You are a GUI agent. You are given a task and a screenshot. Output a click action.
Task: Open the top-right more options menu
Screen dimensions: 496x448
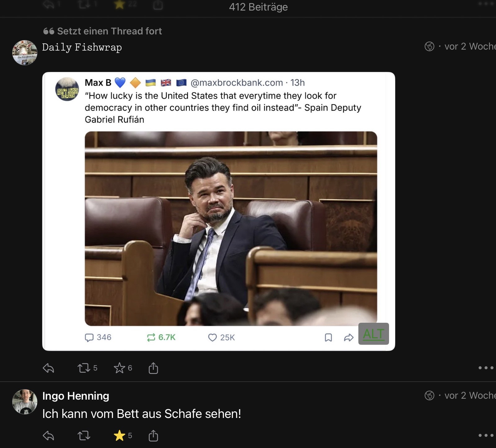pos(485,4)
